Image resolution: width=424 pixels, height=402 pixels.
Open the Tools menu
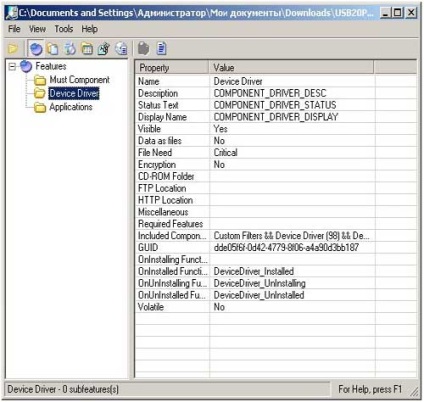[64, 29]
